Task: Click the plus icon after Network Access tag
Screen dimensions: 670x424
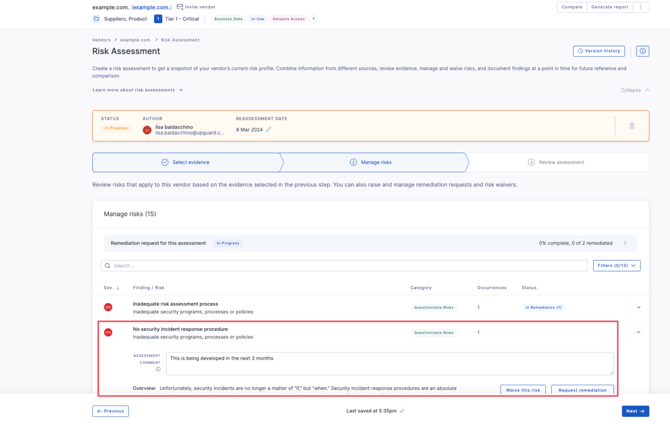Action: click(x=313, y=19)
